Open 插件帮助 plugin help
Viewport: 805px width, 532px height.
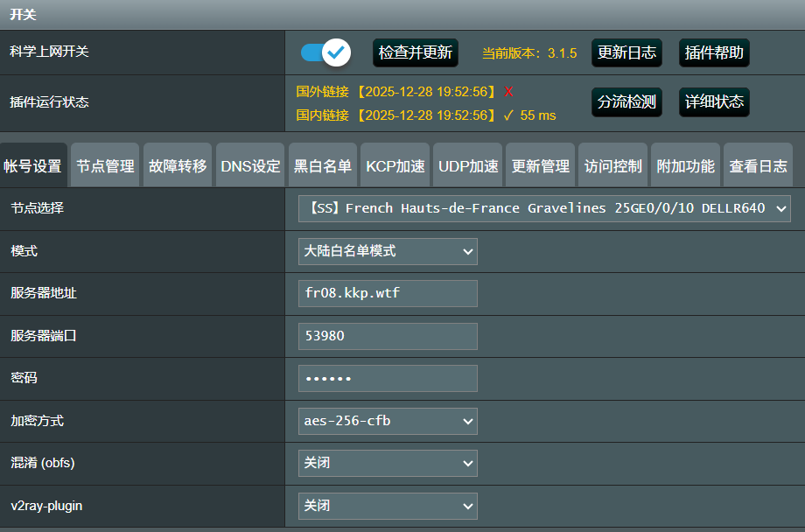[x=714, y=52]
